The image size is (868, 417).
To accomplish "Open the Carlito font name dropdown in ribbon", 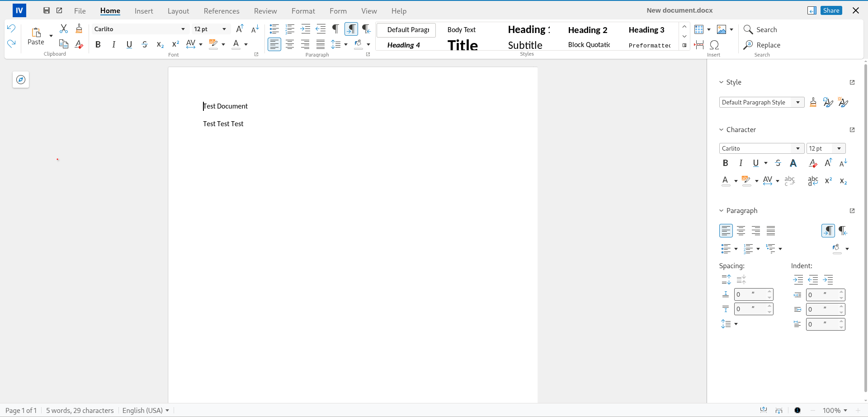I will pyautogui.click(x=183, y=29).
